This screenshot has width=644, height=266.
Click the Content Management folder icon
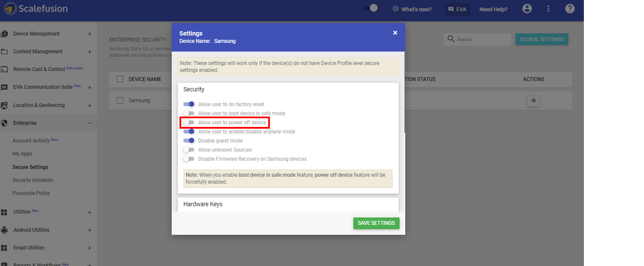click(x=4, y=52)
